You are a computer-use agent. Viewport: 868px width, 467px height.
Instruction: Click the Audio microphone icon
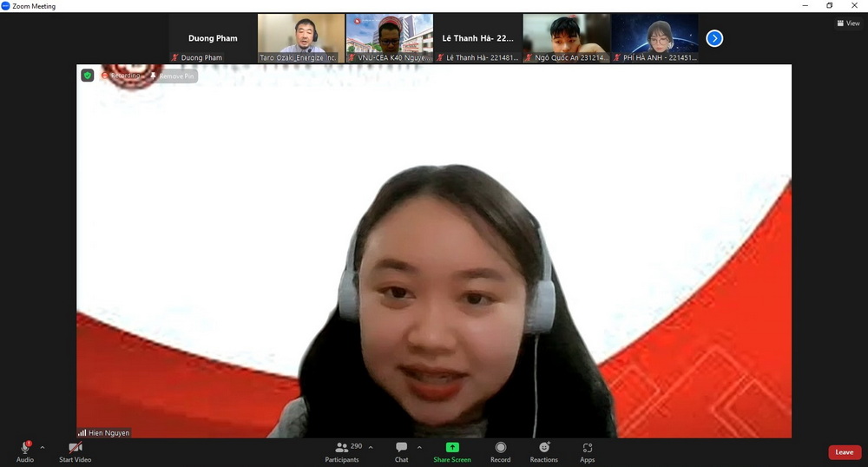tap(25, 448)
